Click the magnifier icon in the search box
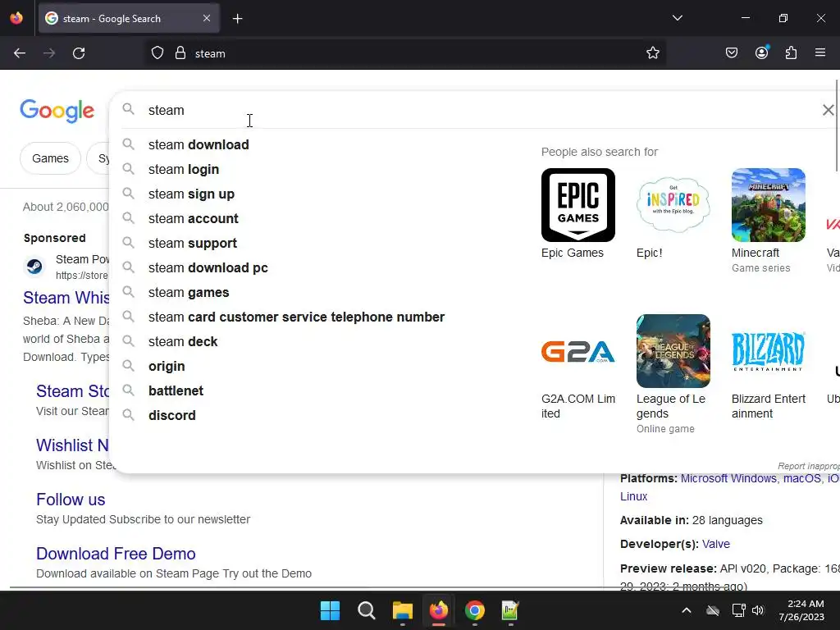Viewport: 840px width, 630px height. [128, 109]
